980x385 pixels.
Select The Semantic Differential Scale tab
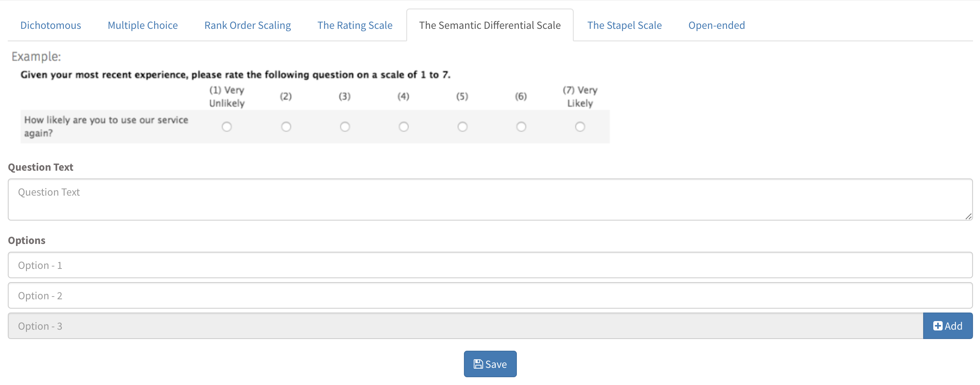[x=490, y=25]
